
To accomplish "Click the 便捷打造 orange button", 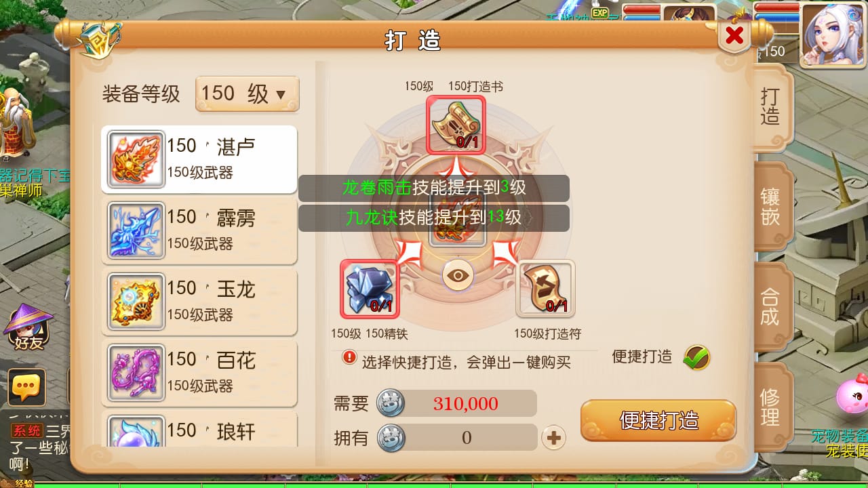I will pyautogui.click(x=658, y=420).
